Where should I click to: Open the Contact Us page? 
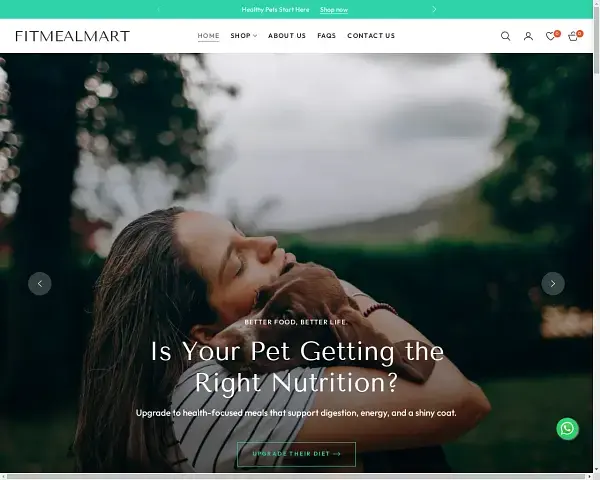(371, 36)
